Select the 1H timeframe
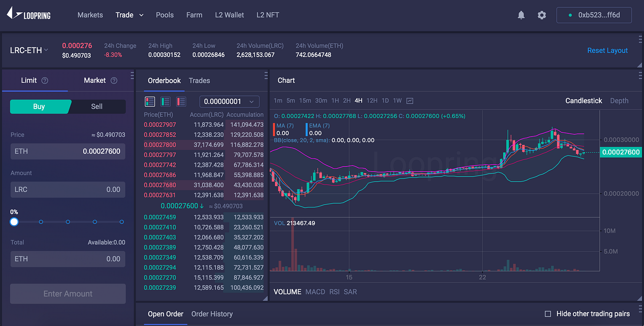 pos(335,101)
